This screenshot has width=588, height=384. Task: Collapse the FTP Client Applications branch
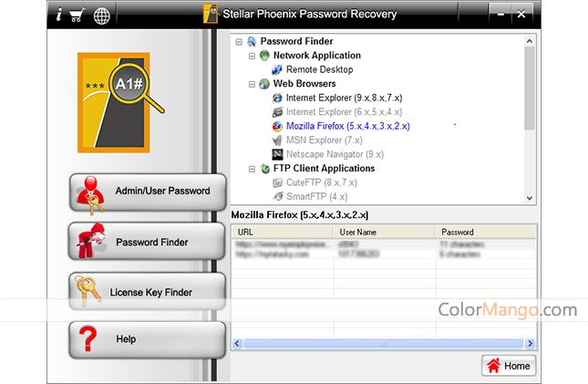click(x=252, y=169)
